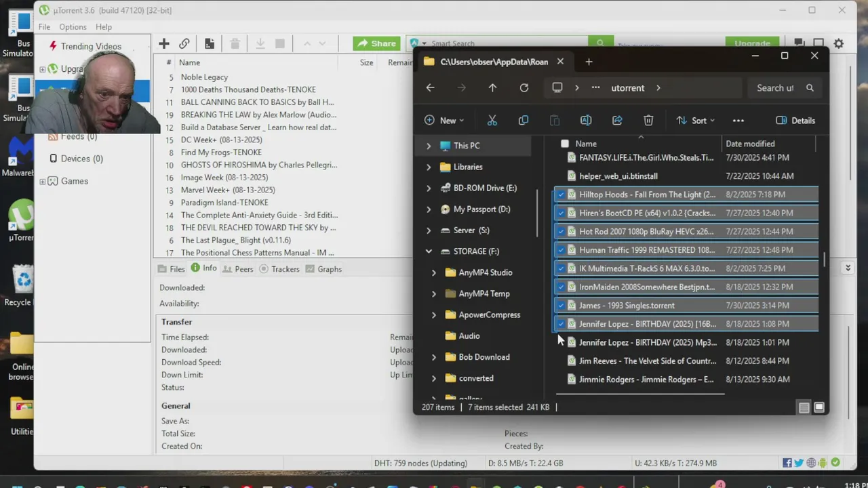
Task: Click the Stop torrent square icon
Action: pos(280,43)
